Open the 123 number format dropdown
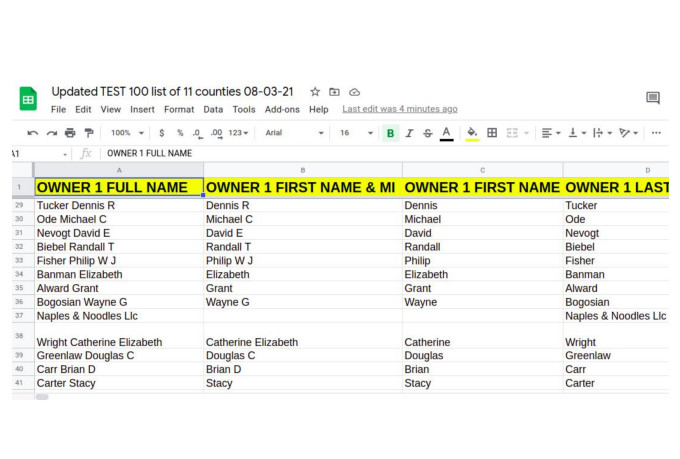 tap(238, 133)
